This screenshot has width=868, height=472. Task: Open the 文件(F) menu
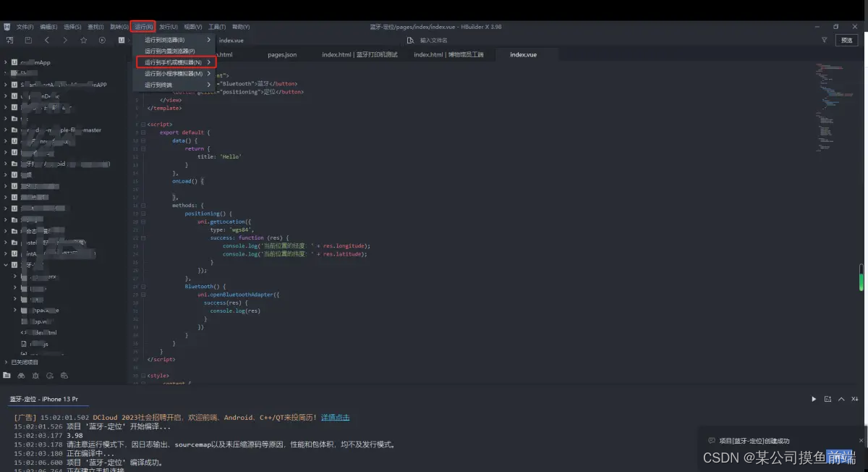[x=25, y=27]
